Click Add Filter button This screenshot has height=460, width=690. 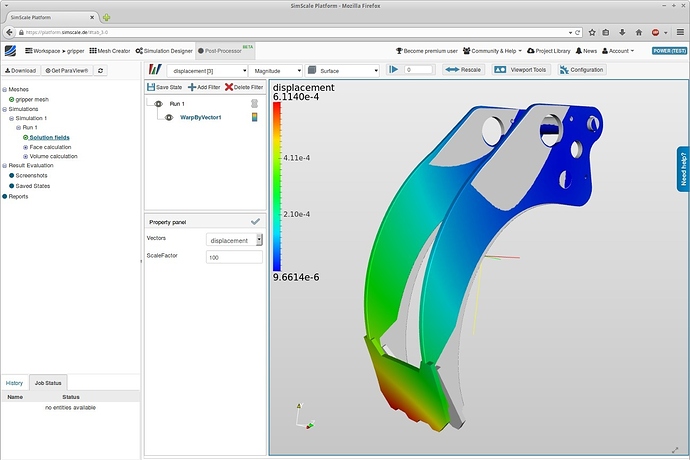[x=204, y=87]
